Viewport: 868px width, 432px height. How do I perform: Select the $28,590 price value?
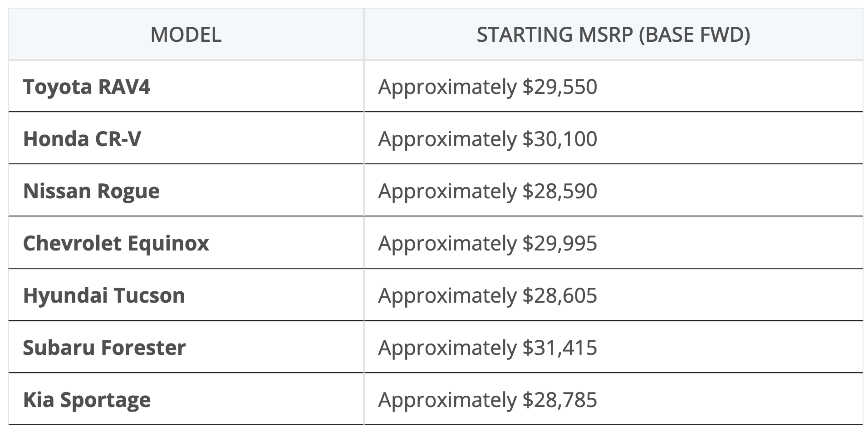click(x=559, y=191)
